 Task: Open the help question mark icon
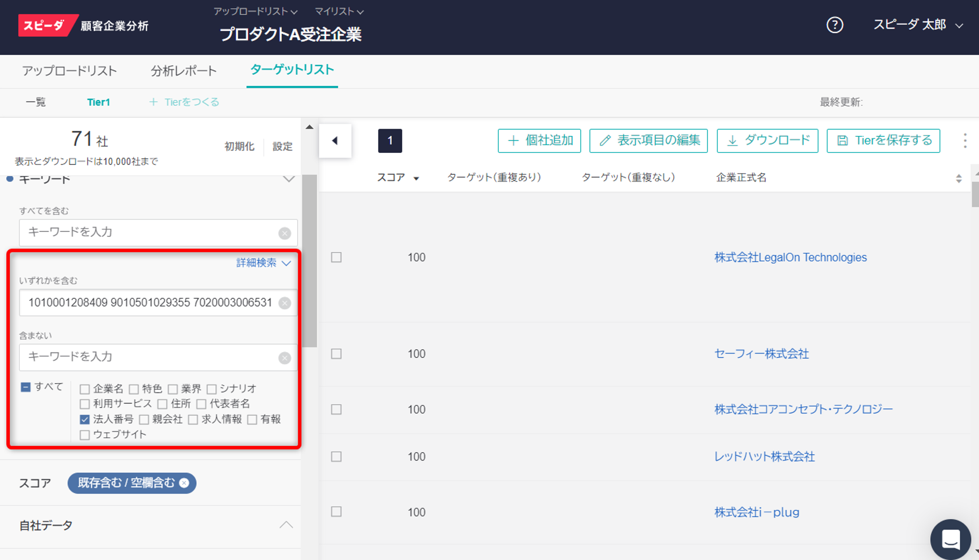coord(834,25)
